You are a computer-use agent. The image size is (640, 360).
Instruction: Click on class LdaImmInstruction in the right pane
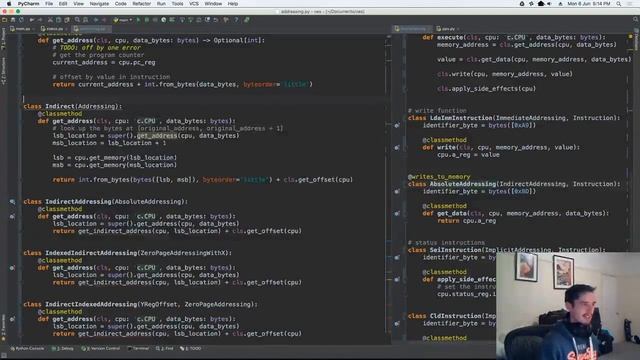click(x=514, y=118)
